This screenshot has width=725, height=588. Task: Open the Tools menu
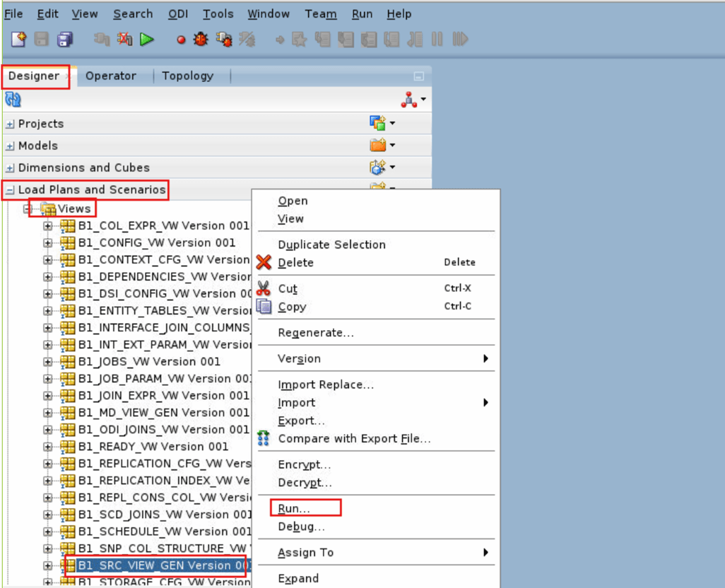(218, 14)
